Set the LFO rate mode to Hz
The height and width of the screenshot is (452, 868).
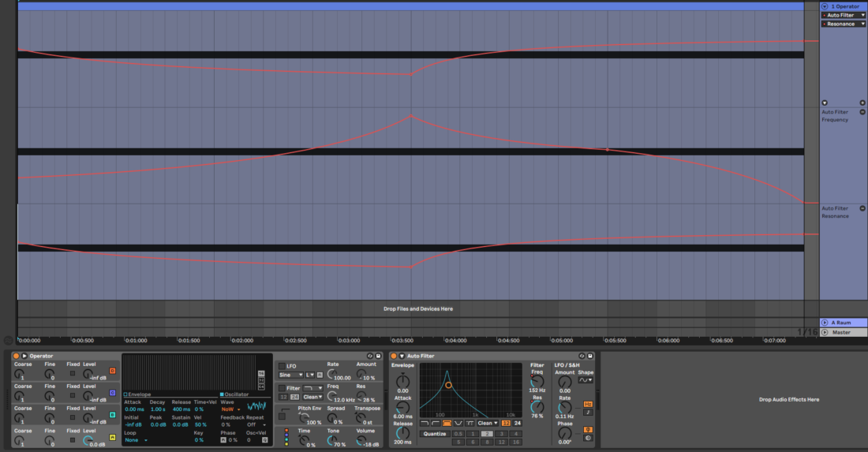click(588, 404)
